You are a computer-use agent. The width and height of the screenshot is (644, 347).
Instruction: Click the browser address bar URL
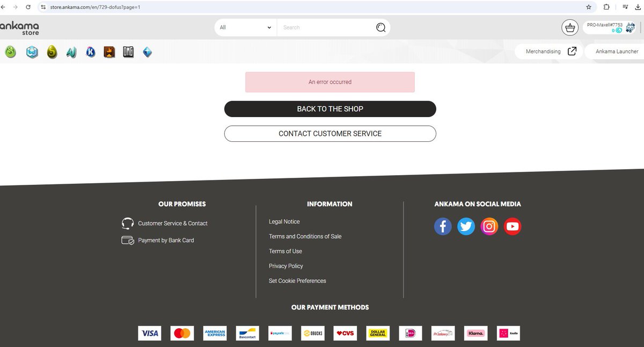pyautogui.click(x=96, y=8)
